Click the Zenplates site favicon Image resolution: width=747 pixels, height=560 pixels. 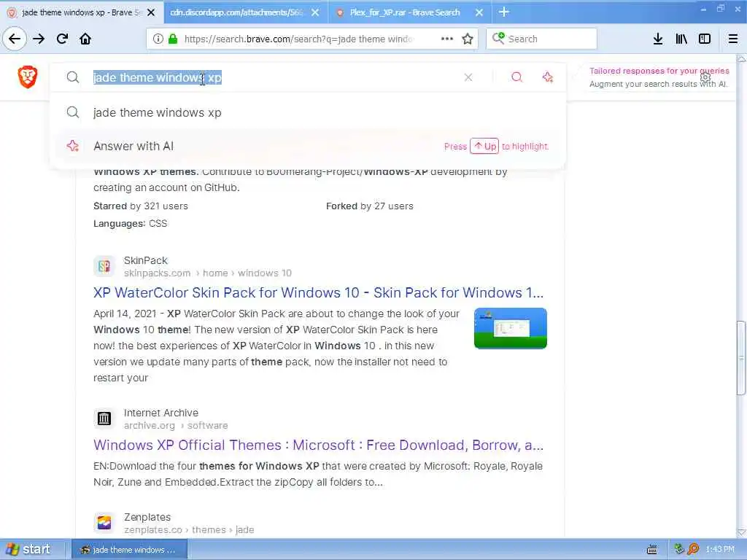point(104,523)
